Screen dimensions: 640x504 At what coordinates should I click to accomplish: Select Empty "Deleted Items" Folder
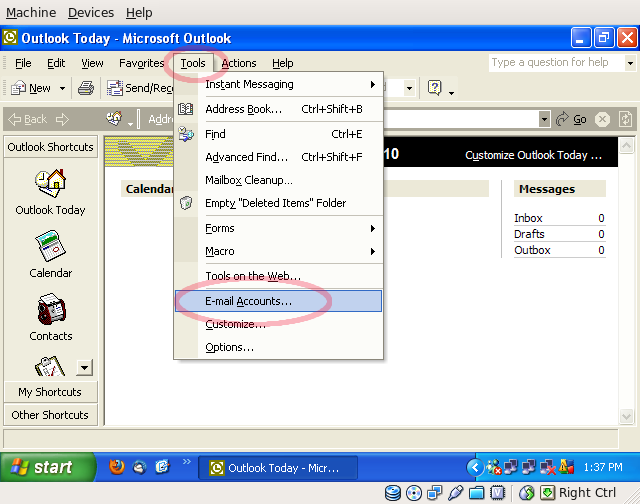(x=279, y=203)
